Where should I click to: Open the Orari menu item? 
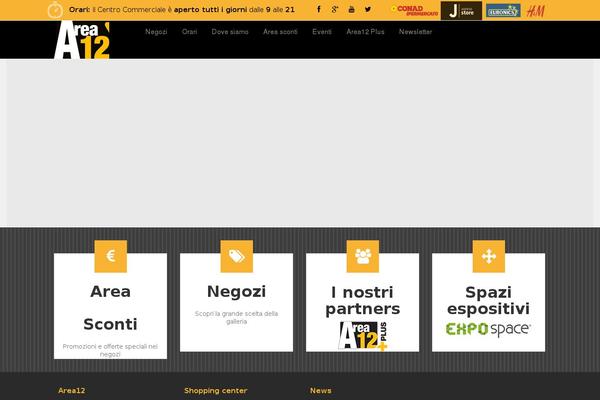point(189,32)
